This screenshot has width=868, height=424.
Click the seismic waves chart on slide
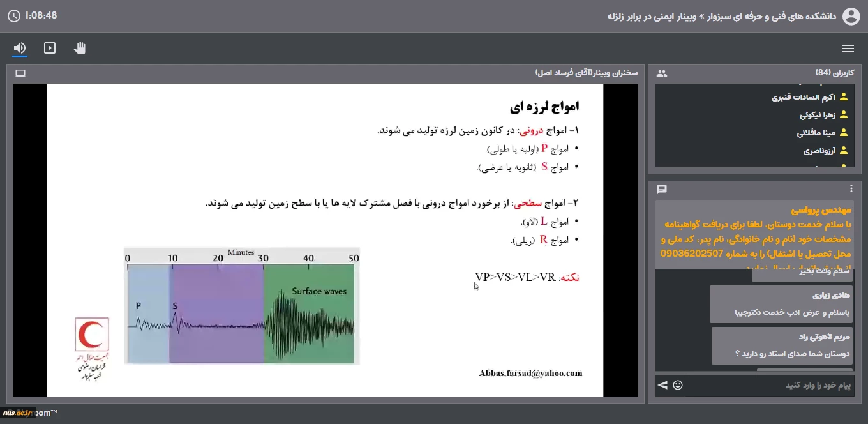point(241,307)
